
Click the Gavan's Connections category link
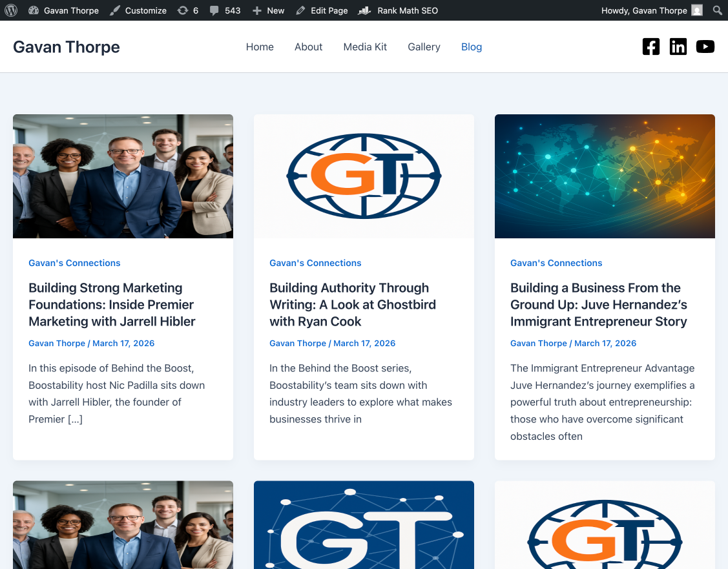[x=74, y=263]
